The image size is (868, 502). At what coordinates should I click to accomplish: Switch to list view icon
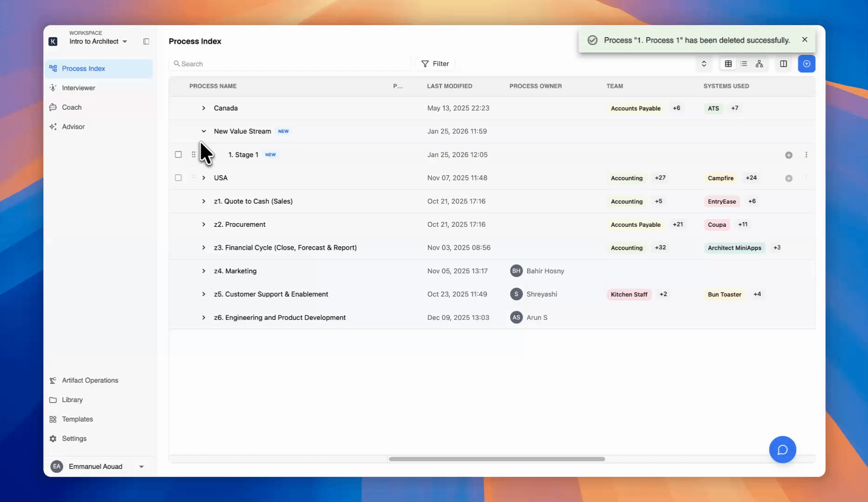click(x=744, y=64)
